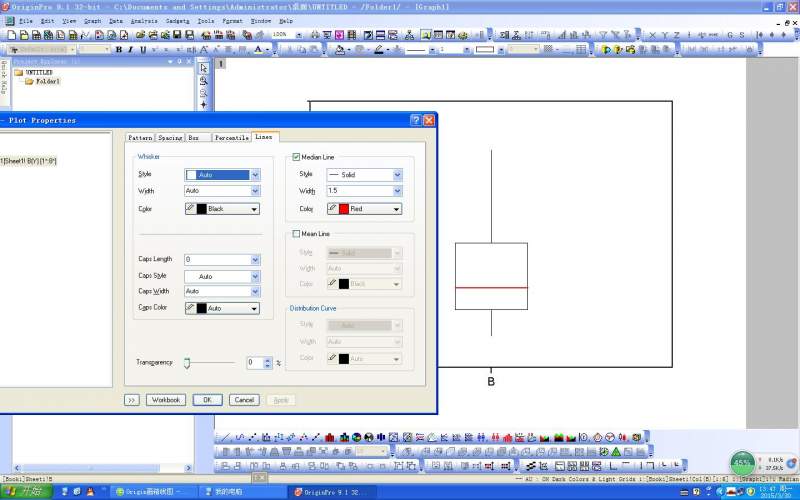Viewport: 800px width, 500px height.
Task: Click the Transparency percent spinner
Action: [x=268, y=363]
